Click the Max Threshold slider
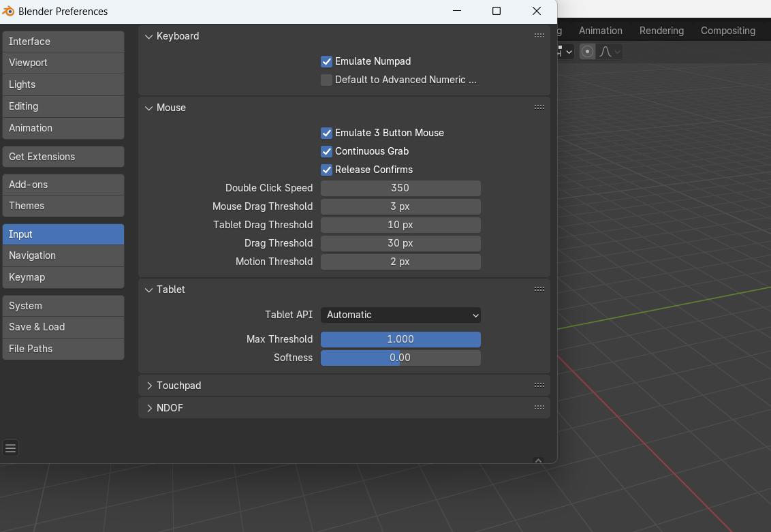This screenshot has height=532, width=771. pyautogui.click(x=400, y=339)
